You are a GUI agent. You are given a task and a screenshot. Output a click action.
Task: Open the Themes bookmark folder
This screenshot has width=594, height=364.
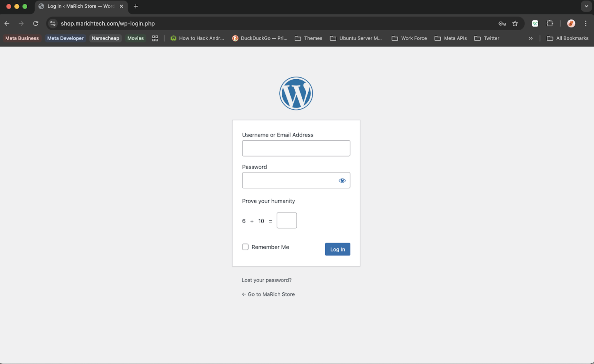pos(309,38)
